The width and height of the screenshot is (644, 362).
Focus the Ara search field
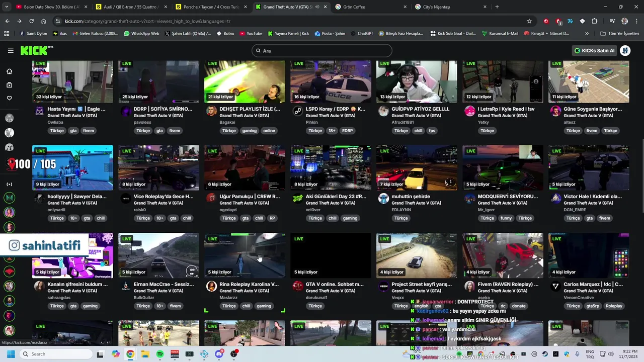[x=322, y=51]
